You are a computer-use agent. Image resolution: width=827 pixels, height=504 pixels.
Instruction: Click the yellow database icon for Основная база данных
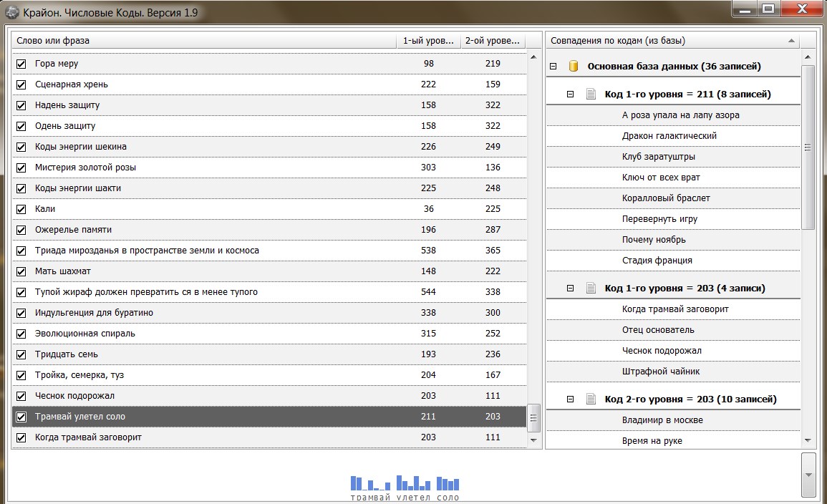click(573, 66)
